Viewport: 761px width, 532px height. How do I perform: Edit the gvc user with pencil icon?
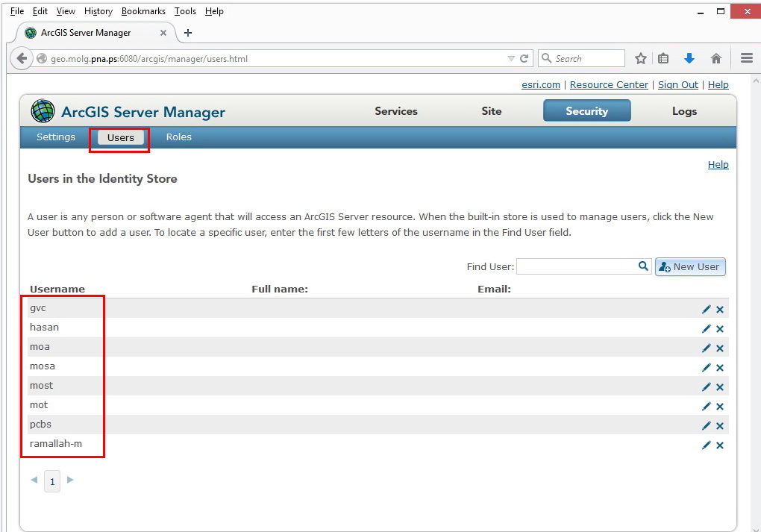(706, 309)
